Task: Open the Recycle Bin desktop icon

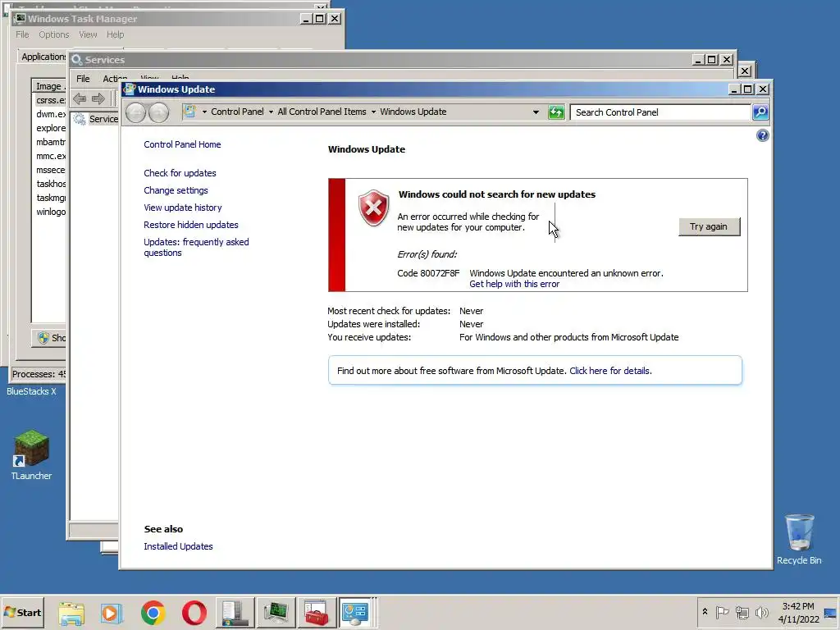Action: click(x=799, y=539)
